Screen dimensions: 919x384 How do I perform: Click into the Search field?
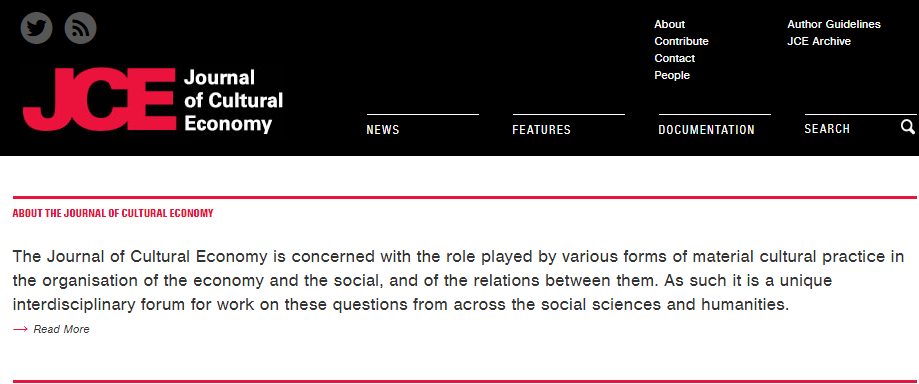pyautogui.click(x=850, y=128)
